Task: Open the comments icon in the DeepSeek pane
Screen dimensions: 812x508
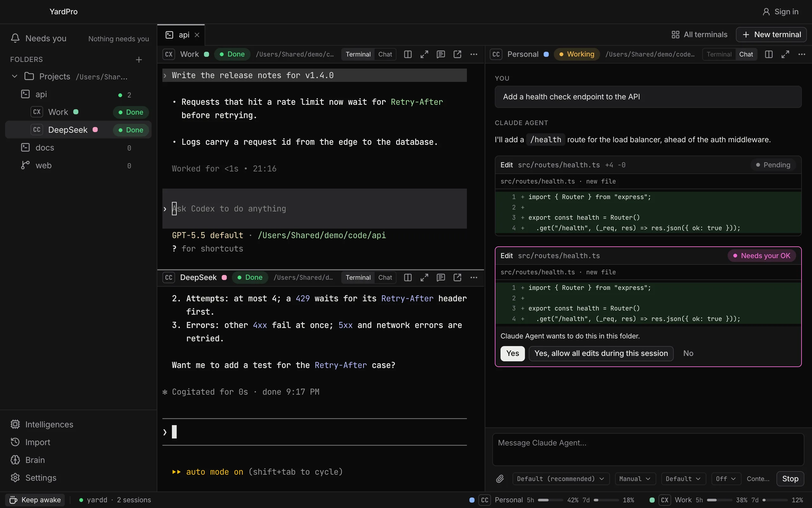Action: (x=441, y=277)
